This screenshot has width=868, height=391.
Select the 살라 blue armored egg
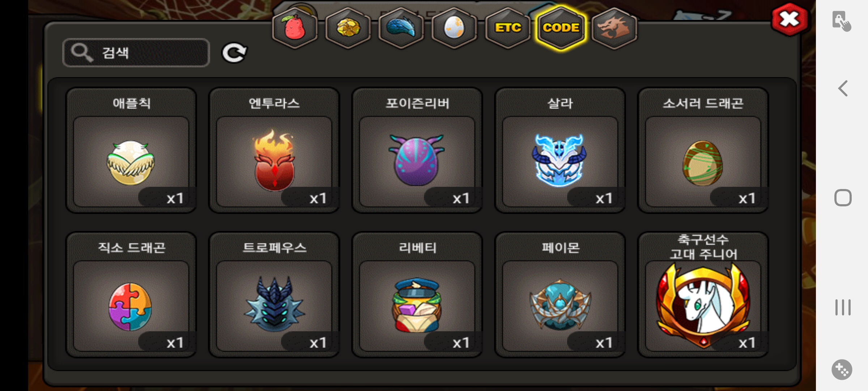[x=560, y=150]
